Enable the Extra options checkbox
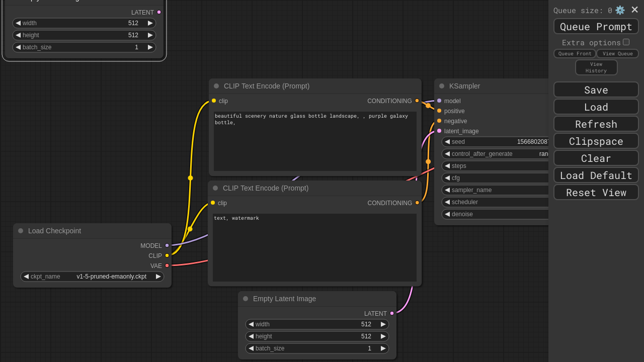This screenshot has width=644, height=362. point(626,42)
